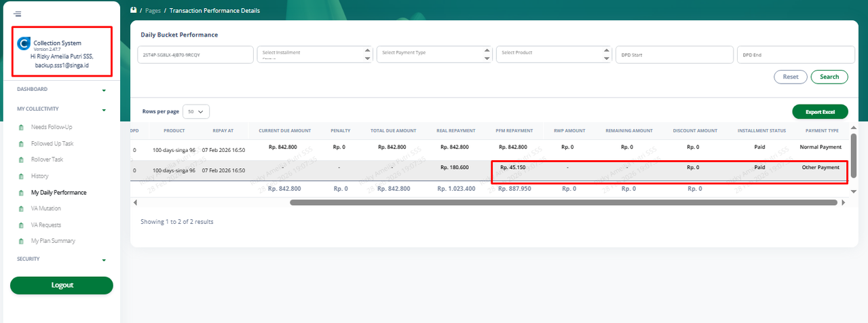The height and width of the screenshot is (323, 868).
Task: Click the contract code field 2ST4P-SGBLX-4JB70-9RCQY
Action: pos(195,55)
